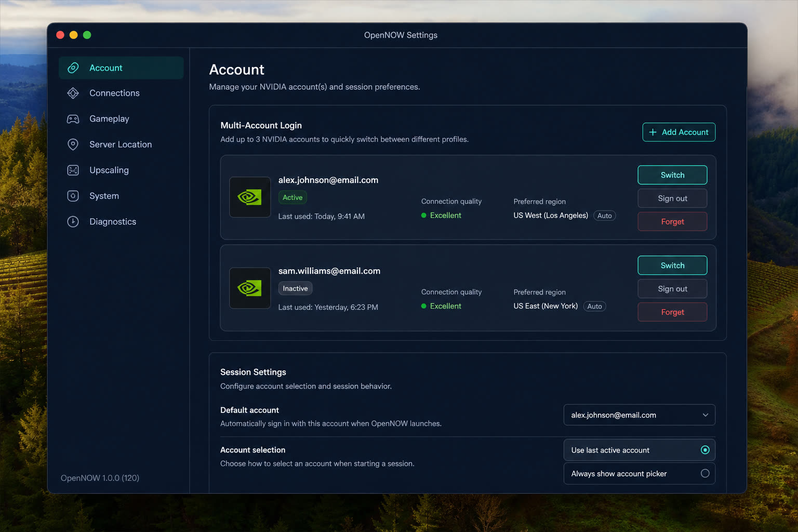Image resolution: width=798 pixels, height=532 pixels.
Task: Click the OpenNOW 1.0.0 (120) version text
Action: (100, 478)
